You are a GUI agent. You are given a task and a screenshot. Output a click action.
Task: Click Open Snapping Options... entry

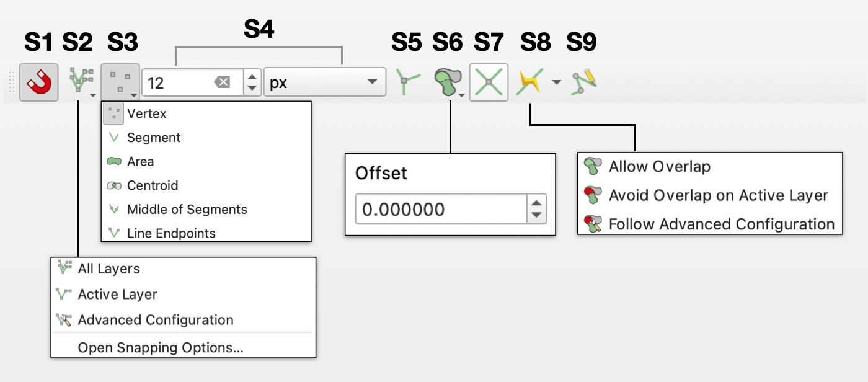coord(160,348)
